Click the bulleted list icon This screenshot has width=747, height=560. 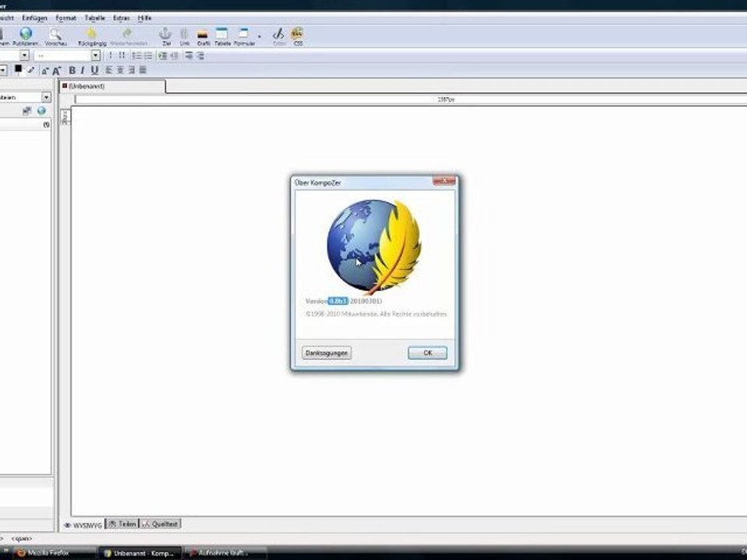point(148,56)
